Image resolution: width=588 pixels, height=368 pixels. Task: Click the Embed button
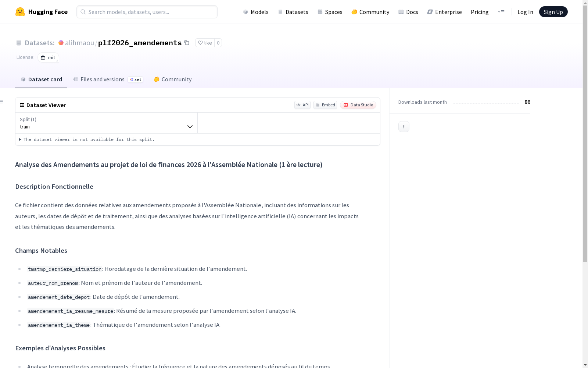point(325,105)
